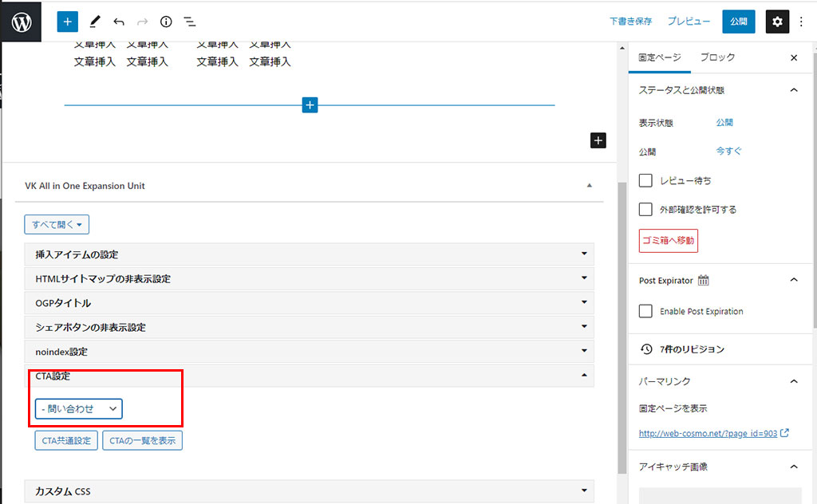
Task: Open the block inserter plus button in toolbar
Action: pyautogui.click(x=68, y=22)
